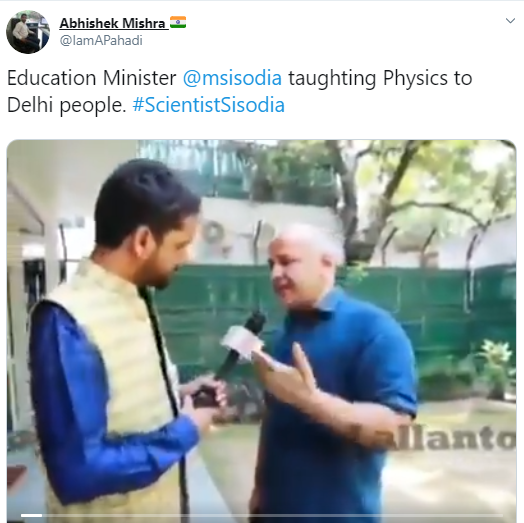Screen dimensions: 524x523
Task: Seek to middle of the video progress bar
Action: [262, 515]
